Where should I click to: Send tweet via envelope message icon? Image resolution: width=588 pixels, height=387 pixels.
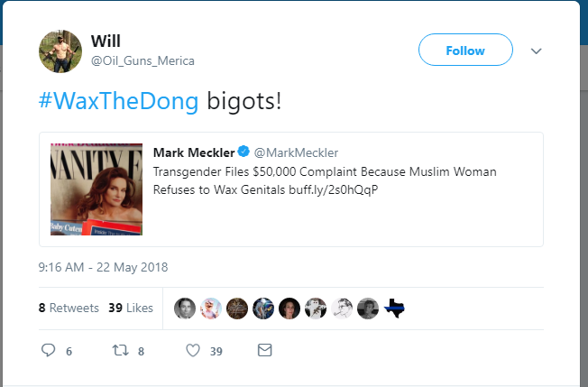pos(264,350)
